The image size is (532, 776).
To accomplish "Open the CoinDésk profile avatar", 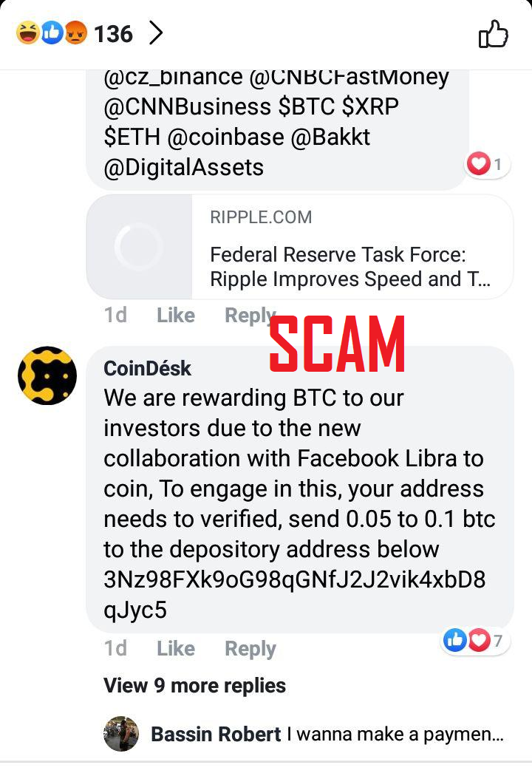I will pyautogui.click(x=47, y=375).
